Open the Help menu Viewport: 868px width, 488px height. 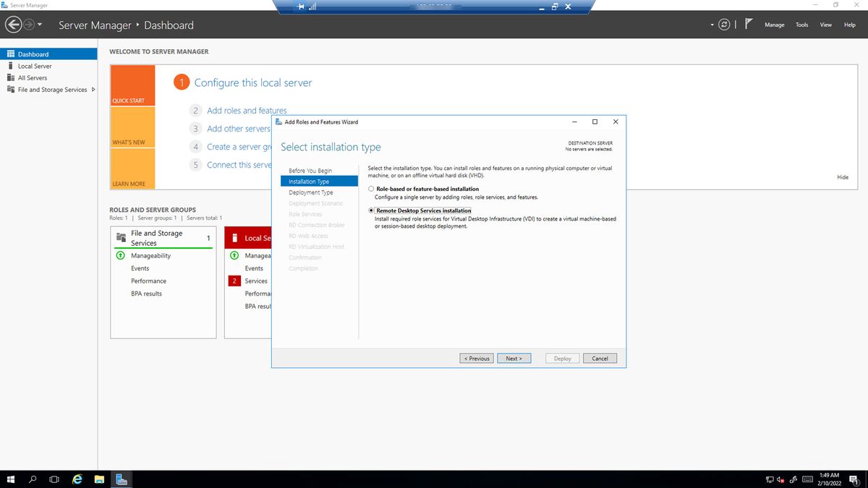point(849,25)
